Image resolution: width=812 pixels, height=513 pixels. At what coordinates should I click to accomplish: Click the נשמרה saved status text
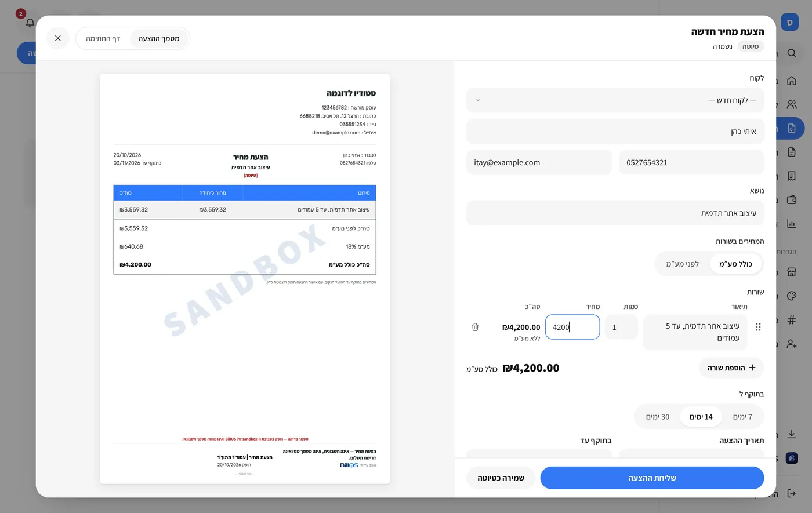point(723,46)
